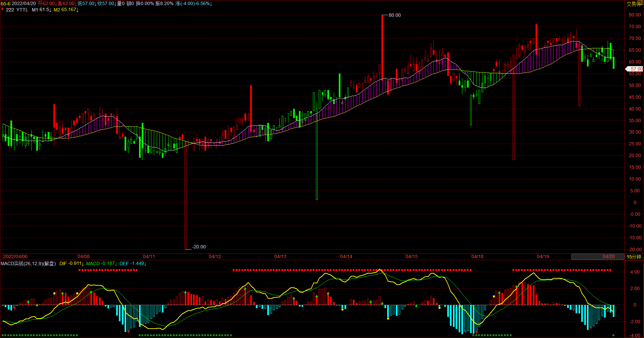
Task: Click the DEF -1.449 value label
Action: pos(133,263)
